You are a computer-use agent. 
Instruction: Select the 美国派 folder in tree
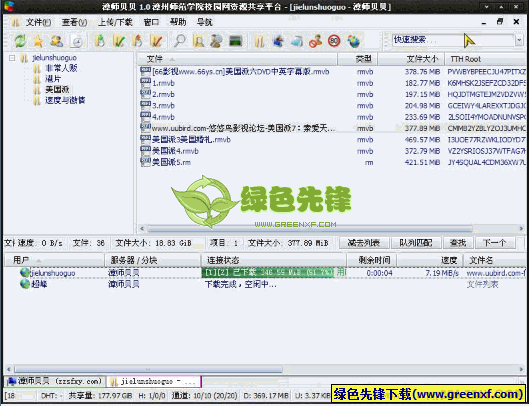tap(57, 90)
